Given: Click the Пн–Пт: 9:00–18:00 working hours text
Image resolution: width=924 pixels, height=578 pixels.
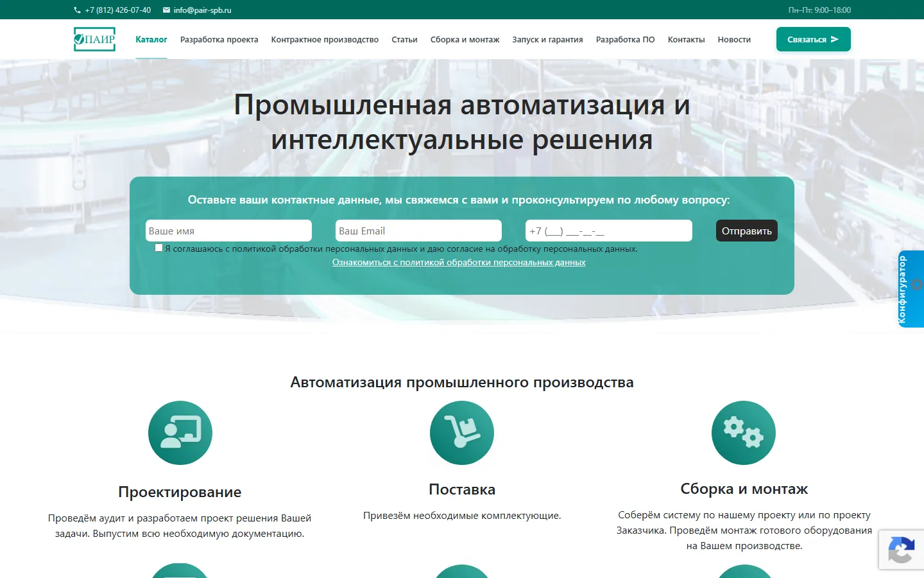Looking at the screenshot, I should coord(819,10).
